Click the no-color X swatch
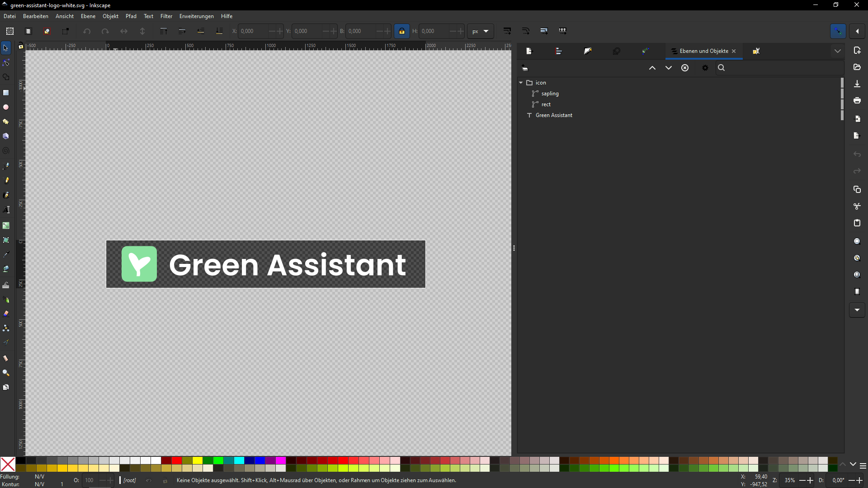The width and height of the screenshot is (868, 488). pos(8,464)
